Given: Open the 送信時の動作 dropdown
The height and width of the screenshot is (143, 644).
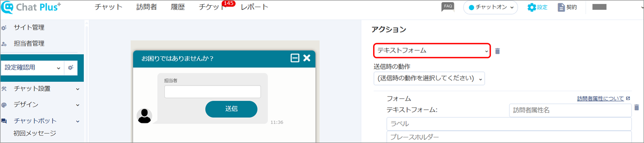Looking at the screenshot, I should pyautogui.click(x=429, y=78).
